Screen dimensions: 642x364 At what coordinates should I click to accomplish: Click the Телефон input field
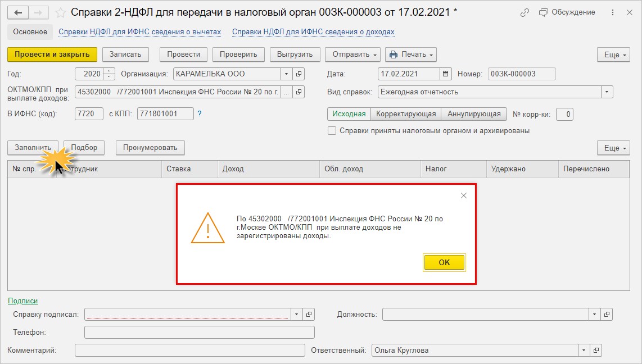coord(200,332)
